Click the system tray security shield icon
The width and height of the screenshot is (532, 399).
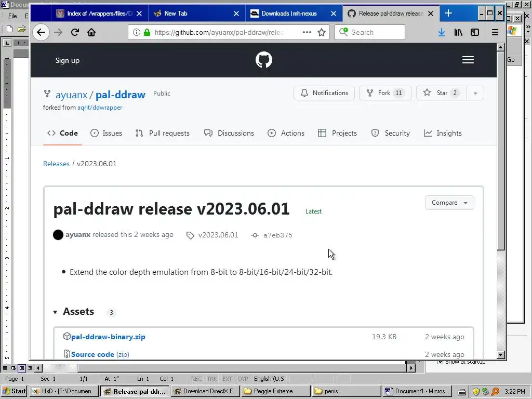pos(476,392)
